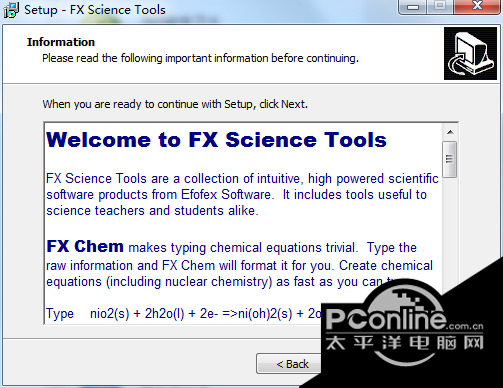
Task: Click the paragraph mentioning Efofex Software
Action: [x=242, y=195]
